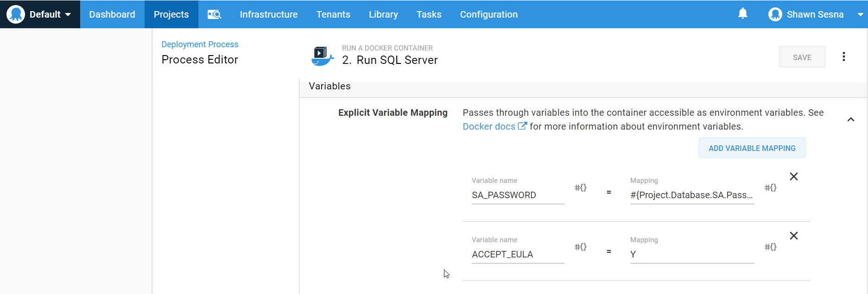Insert variable into SA_PASSWORD mapping field

click(770, 188)
